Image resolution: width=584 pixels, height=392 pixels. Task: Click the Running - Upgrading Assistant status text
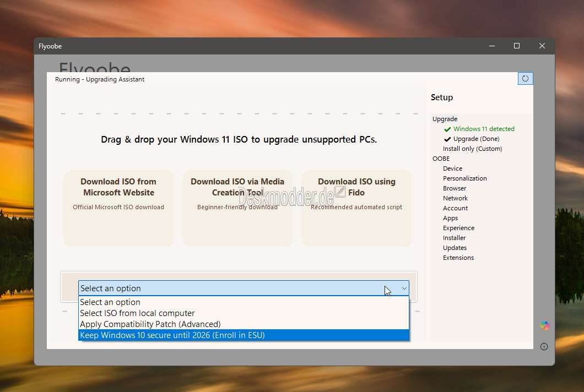(x=99, y=79)
